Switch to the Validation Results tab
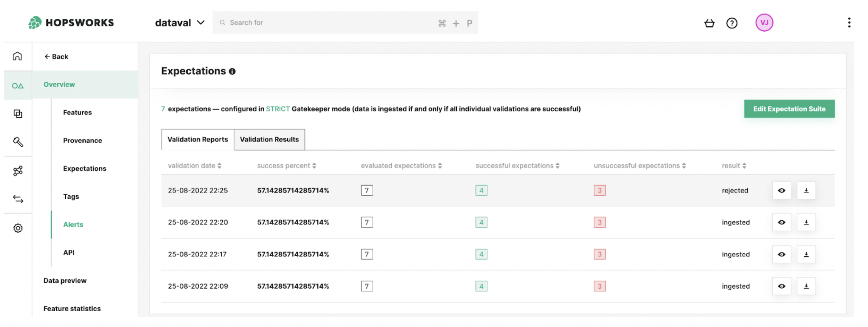868x327 pixels. pyautogui.click(x=269, y=139)
